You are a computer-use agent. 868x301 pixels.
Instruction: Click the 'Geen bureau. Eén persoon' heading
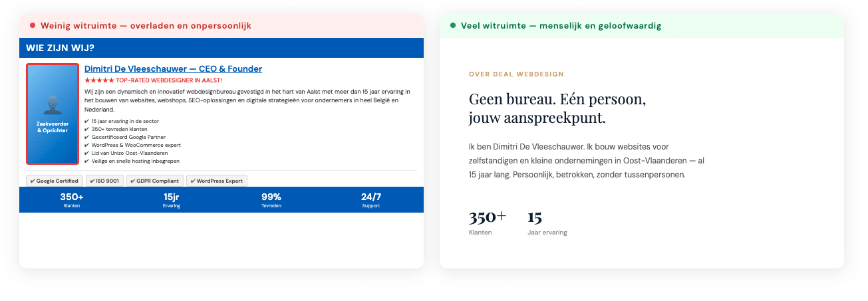coord(557,109)
